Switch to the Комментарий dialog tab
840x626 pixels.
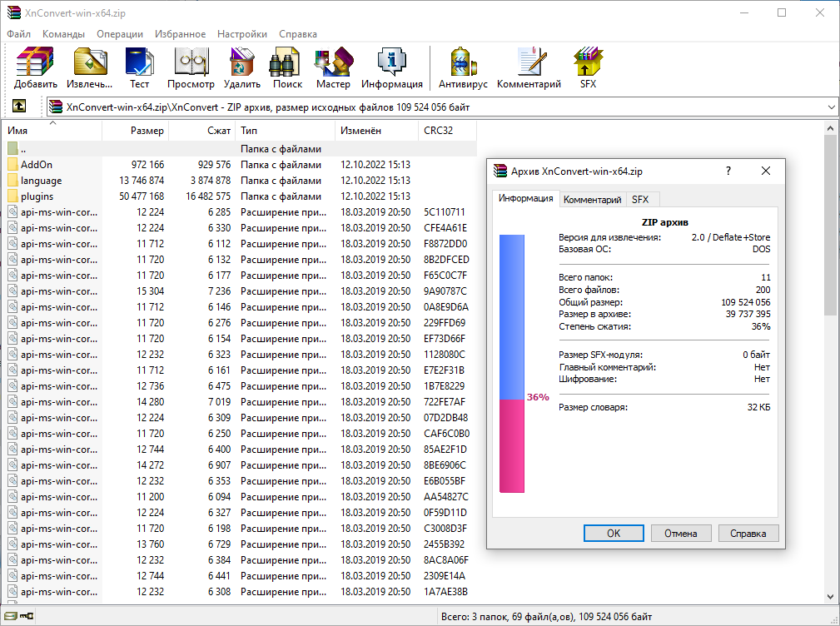[592, 200]
